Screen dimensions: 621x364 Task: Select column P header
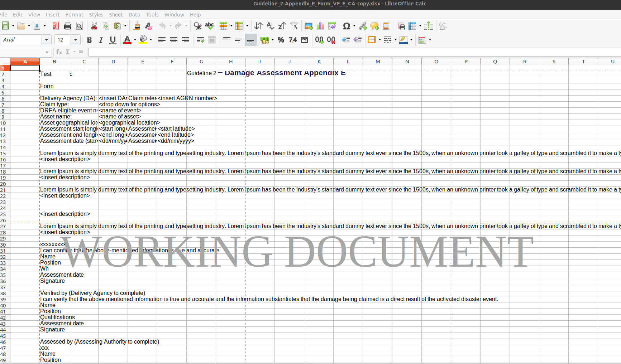(x=466, y=62)
